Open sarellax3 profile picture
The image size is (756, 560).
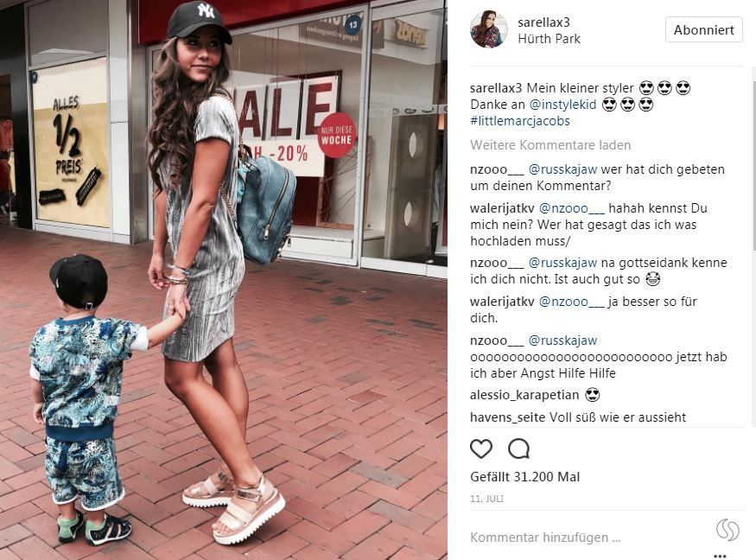pos(488,30)
